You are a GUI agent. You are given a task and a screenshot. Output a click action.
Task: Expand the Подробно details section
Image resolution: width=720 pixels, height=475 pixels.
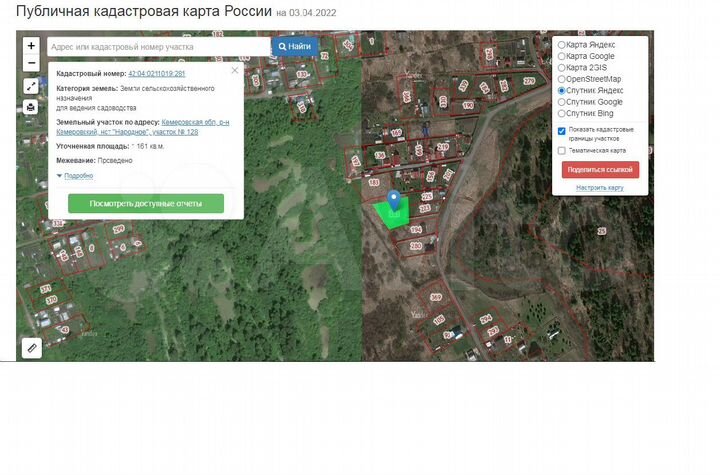pyautogui.click(x=78, y=176)
